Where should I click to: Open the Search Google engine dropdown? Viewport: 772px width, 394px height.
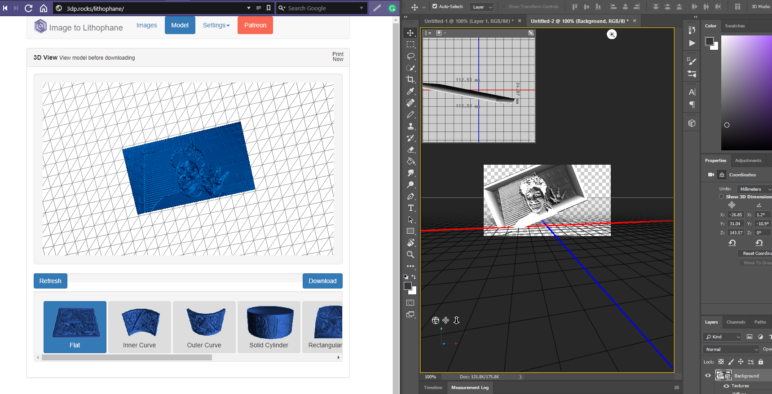click(x=362, y=8)
